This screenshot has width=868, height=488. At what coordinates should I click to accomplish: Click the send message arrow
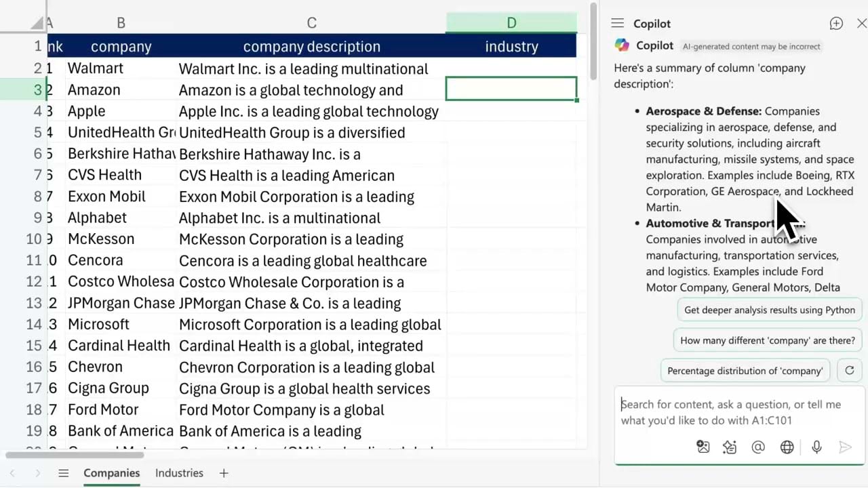(845, 447)
